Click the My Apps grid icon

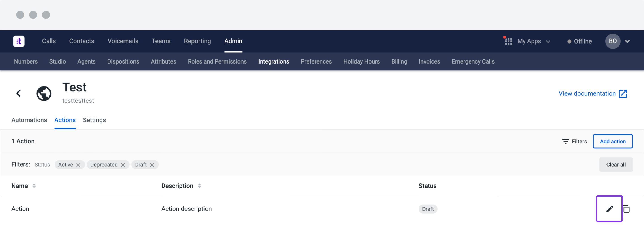click(x=508, y=41)
